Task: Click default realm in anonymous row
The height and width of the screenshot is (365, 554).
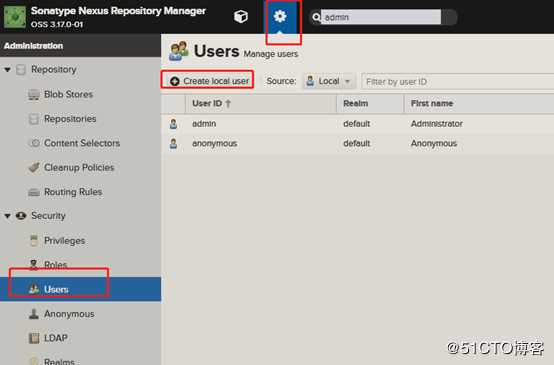Action: (356, 143)
